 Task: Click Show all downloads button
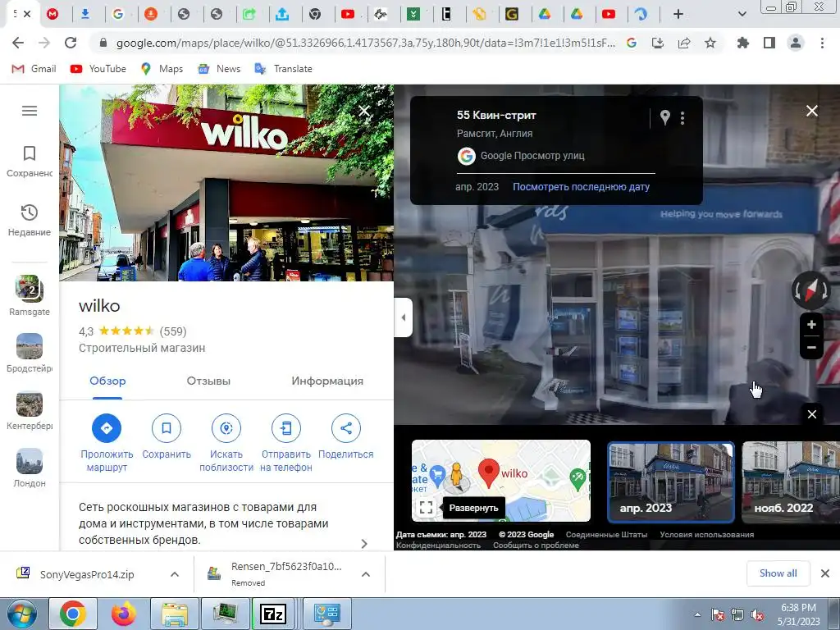[x=778, y=573]
